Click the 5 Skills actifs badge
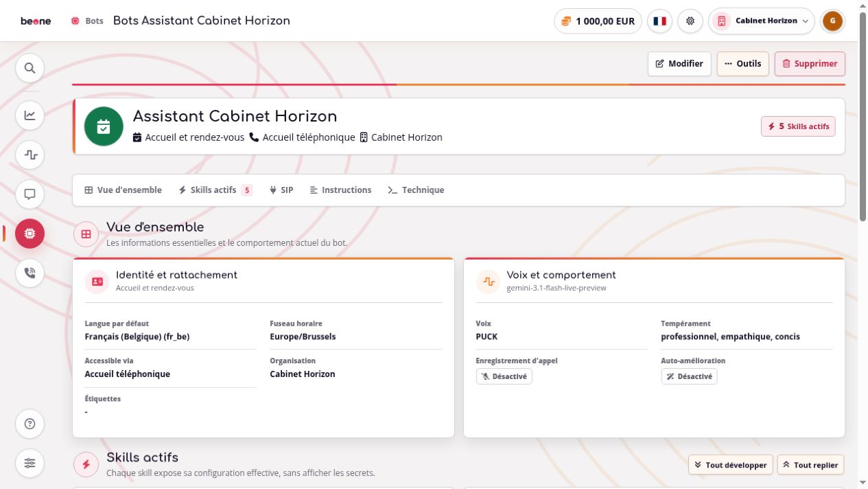Screen dimensions: 868x489 798,126
